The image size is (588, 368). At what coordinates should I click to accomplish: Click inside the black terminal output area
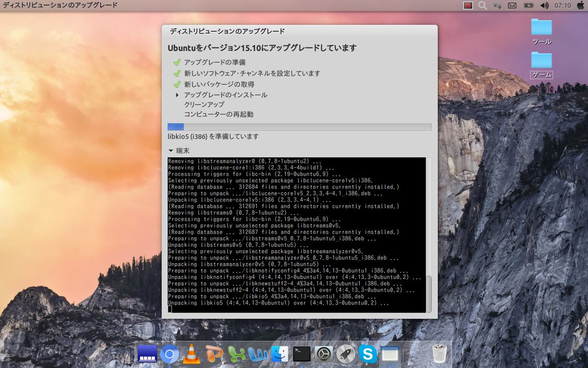(x=296, y=235)
